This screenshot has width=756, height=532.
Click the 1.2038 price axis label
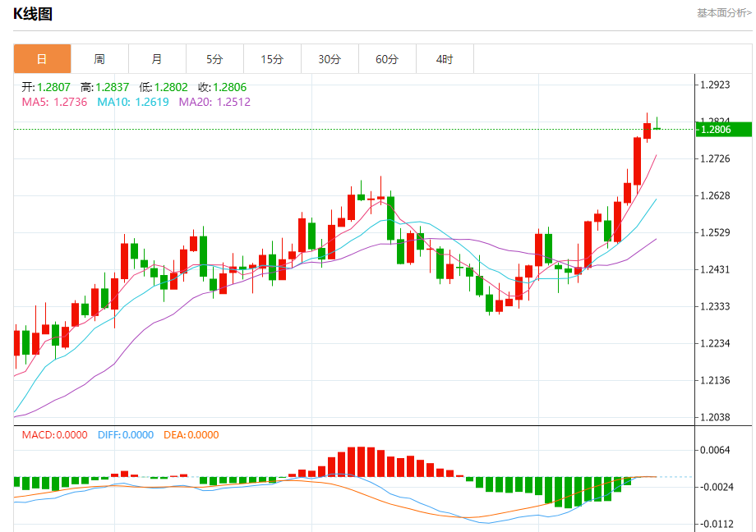(x=715, y=417)
